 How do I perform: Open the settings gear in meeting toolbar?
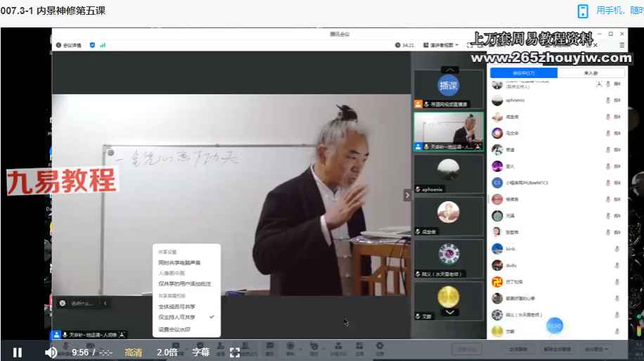coord(380,346)
